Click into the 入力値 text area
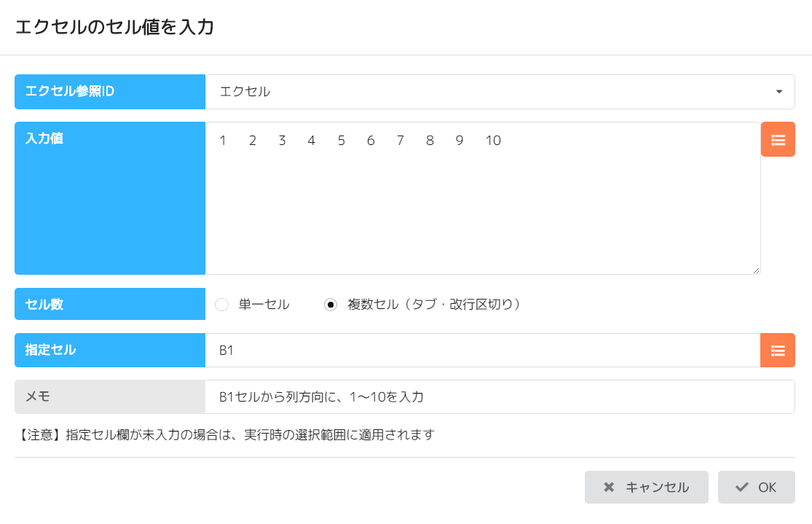This screenshot has height=524, width=812. 482,204
